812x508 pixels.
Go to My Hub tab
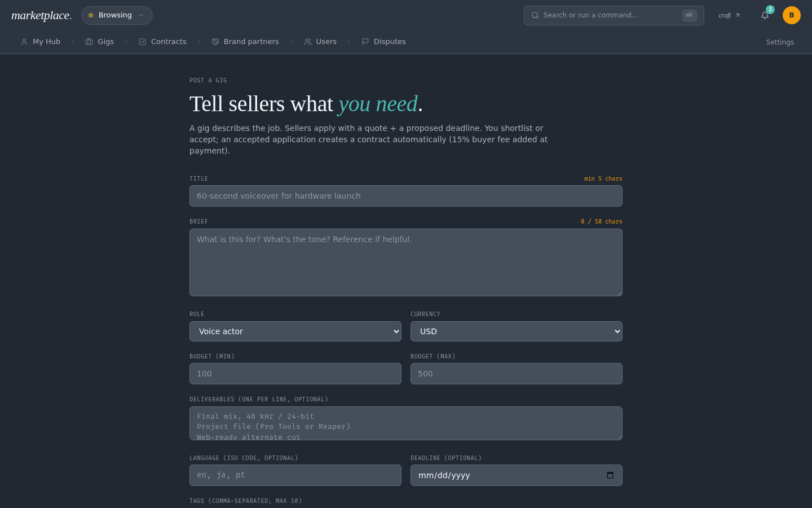click(x=41, y=42)
